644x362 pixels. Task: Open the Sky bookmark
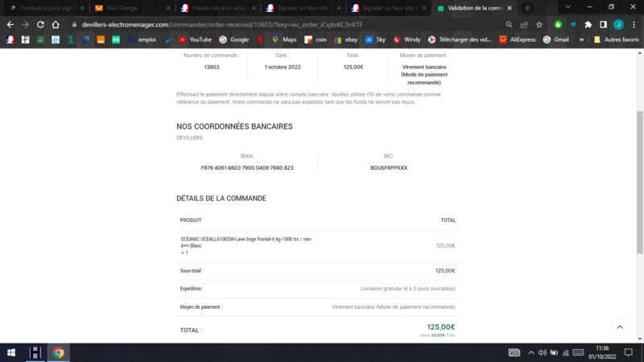pos(375,39)
